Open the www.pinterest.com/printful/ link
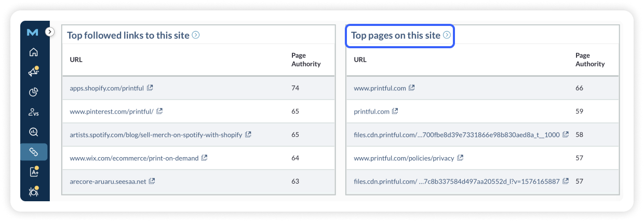Viewport: 644px width, 222px height. click(x=111, y=111)
